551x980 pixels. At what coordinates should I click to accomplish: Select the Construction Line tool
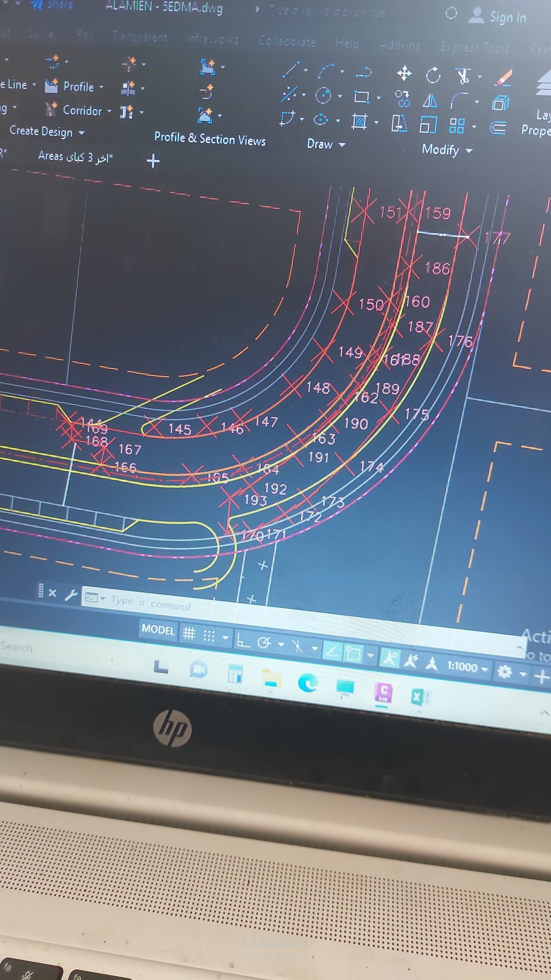[289, 94]
